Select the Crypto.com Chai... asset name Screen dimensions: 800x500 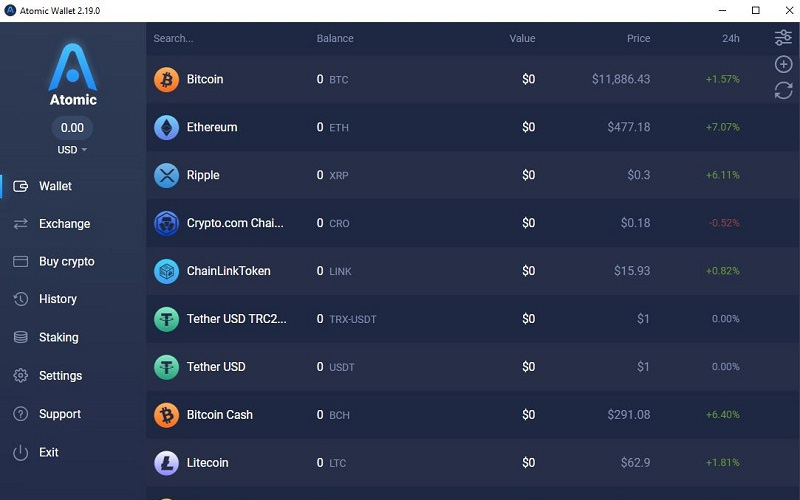point(235,223)
